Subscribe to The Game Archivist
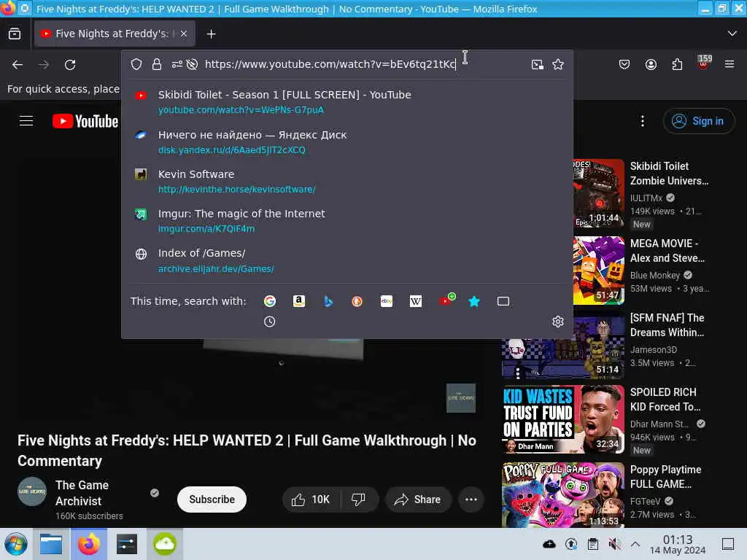Image resolution: width=747 pixels, height=560 pixels. click(212, 499)
